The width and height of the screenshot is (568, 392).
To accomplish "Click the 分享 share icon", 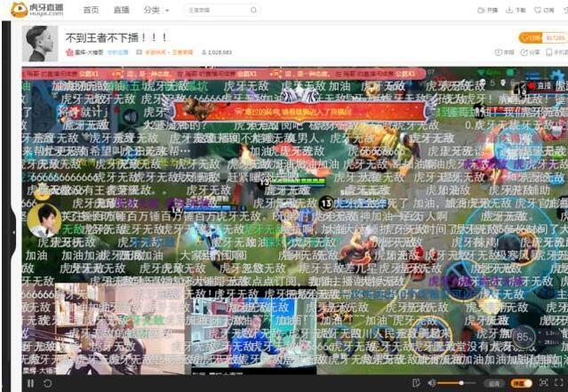I will pos(530,52).
